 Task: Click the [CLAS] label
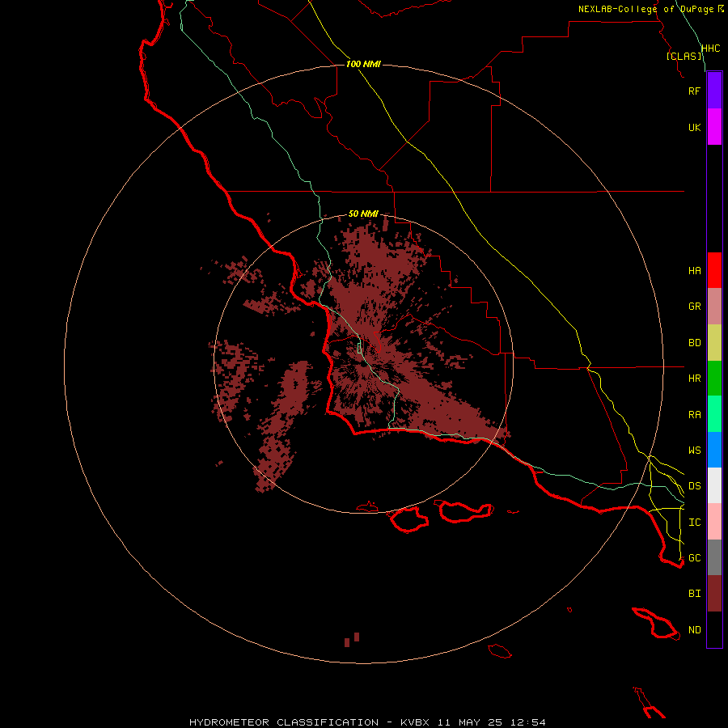tap(684, 56)
